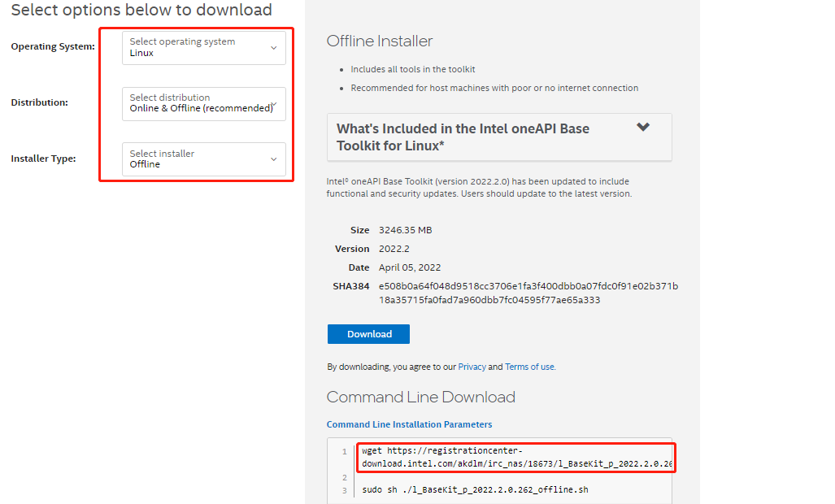Click the down-chevron icon beside What's Included
Viewport: 835px width, 504px height.
point(643,128)
